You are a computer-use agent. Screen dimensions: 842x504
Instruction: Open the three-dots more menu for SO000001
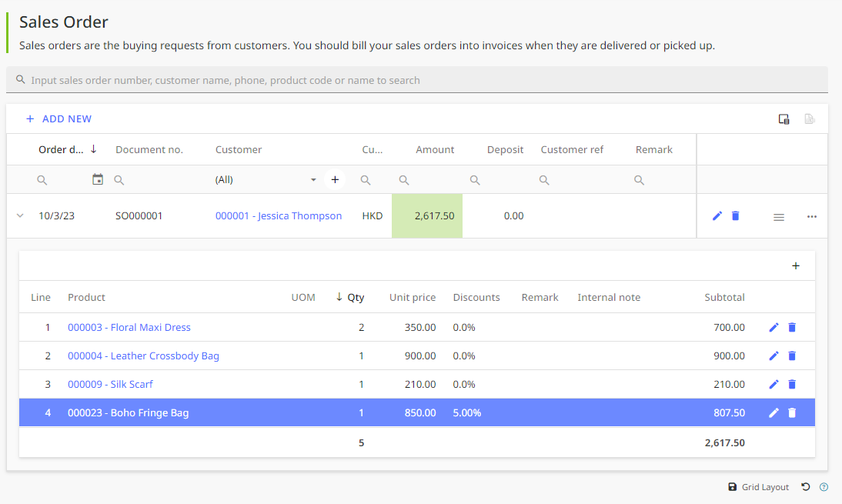coord(811,216)
